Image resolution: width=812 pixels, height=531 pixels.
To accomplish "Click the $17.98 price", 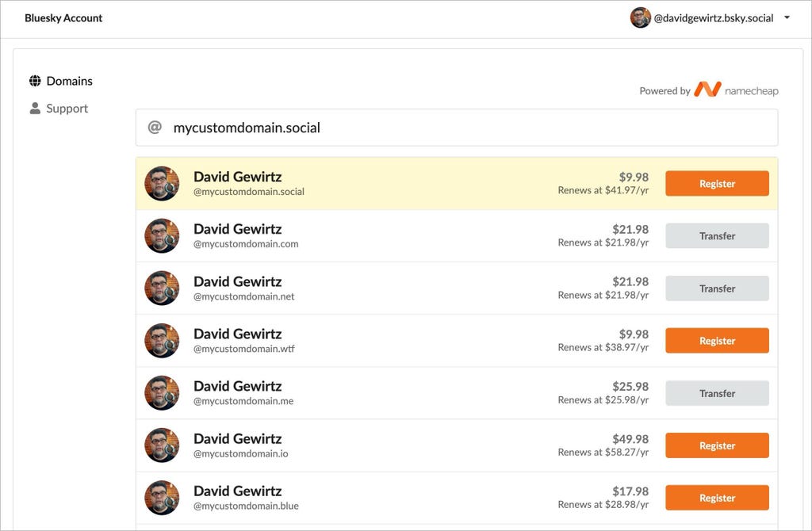I will 630,491.
